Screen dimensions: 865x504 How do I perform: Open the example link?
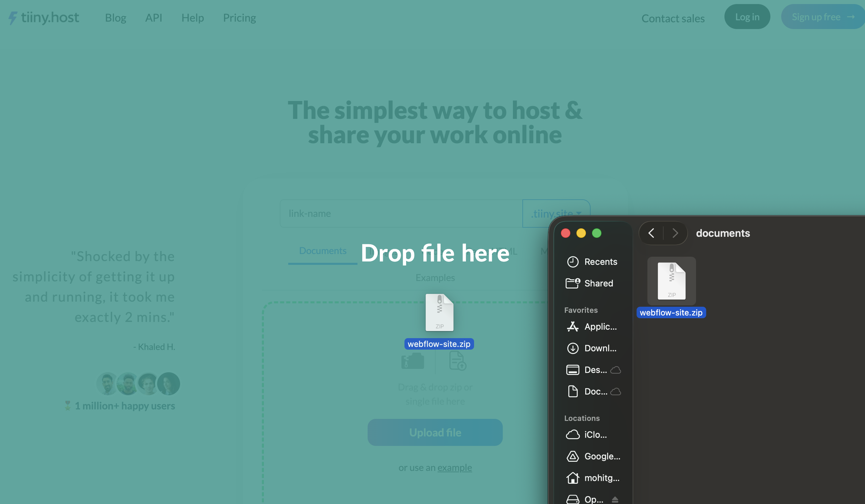click(454, 467)
